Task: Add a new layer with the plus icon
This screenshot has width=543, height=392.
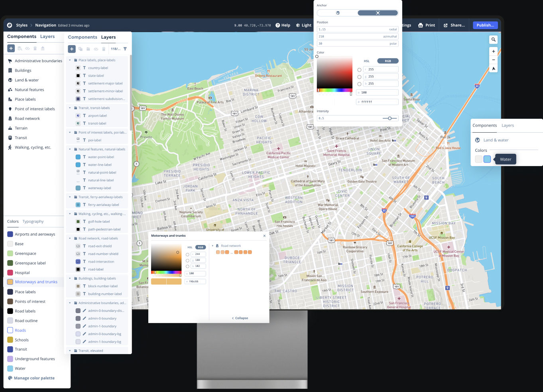Action: [x=72, y=49]
